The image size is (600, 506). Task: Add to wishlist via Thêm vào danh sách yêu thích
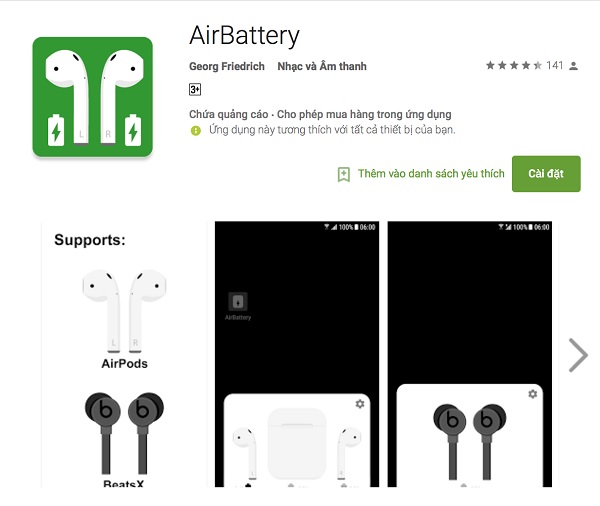tap(431, 174)
